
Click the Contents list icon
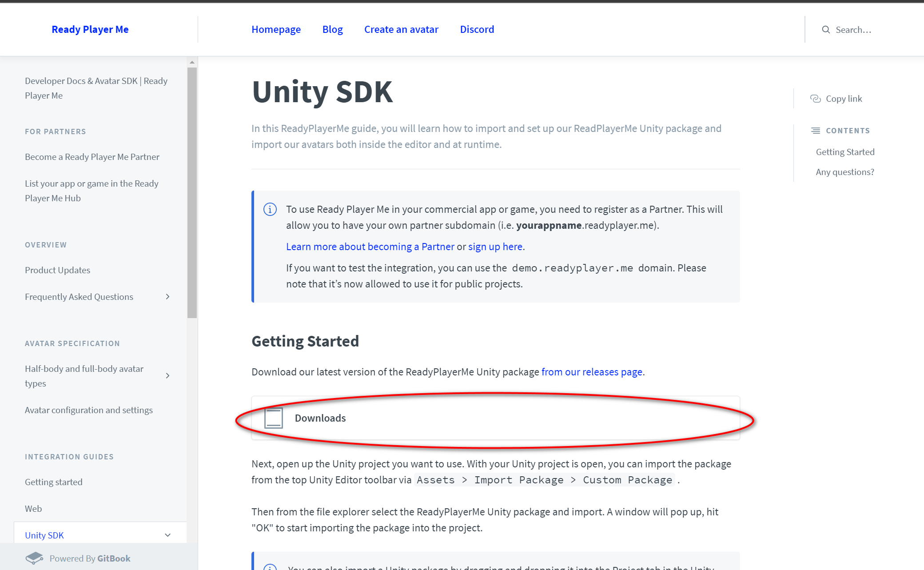(x=815, y=131)
